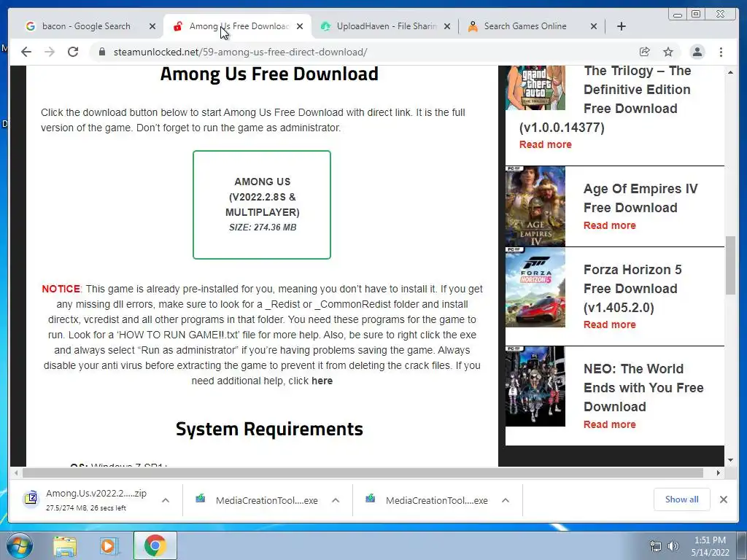Click the network tray icon
The height and width of the screenshot is (560, 747).
coord(656,546)
